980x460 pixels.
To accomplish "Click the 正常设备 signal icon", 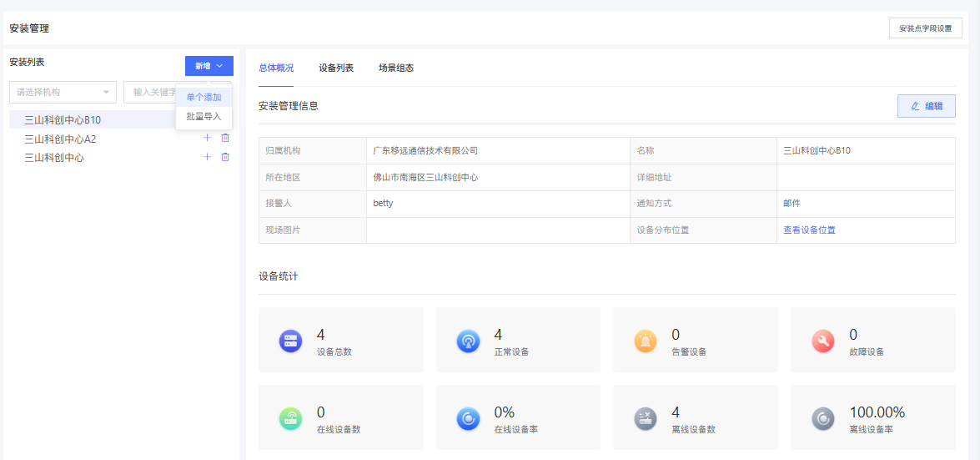I will click(468, 341).
